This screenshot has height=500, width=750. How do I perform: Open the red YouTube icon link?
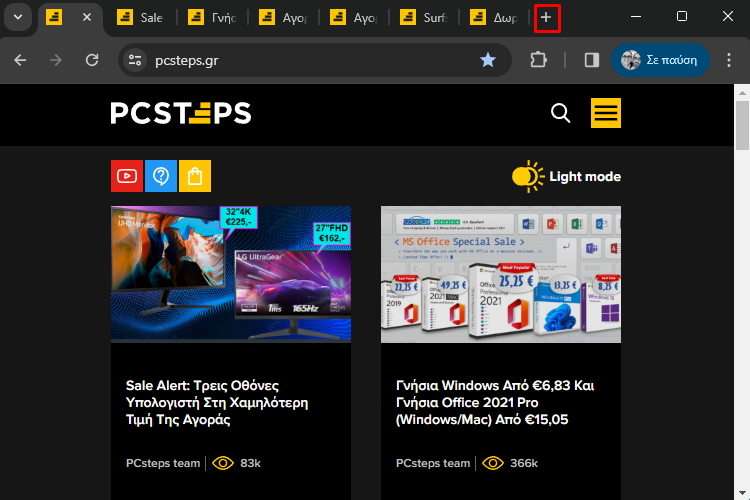pos(127,176)
